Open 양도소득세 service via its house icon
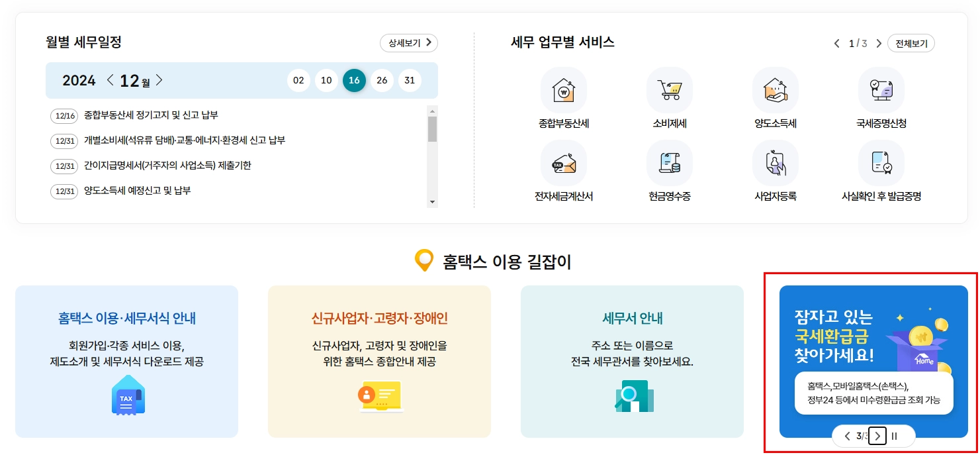The image size is (980, 455). coord(775,89)
